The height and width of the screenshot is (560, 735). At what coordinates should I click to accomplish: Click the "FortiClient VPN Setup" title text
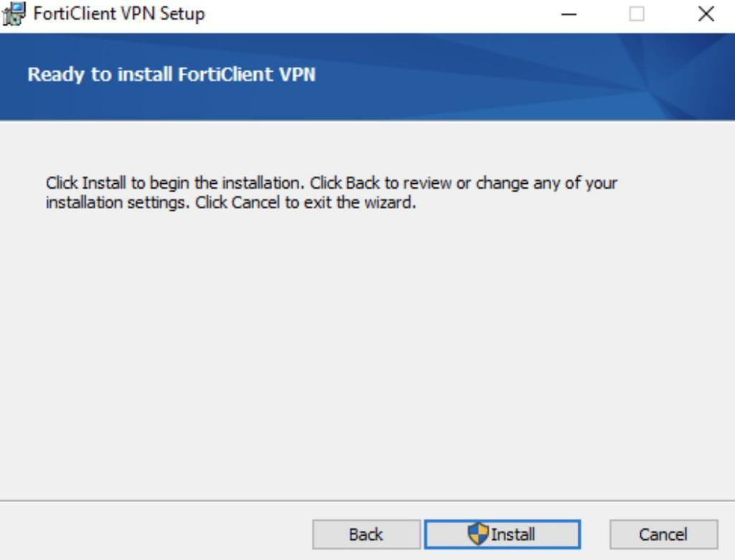(x=119, y=14)
